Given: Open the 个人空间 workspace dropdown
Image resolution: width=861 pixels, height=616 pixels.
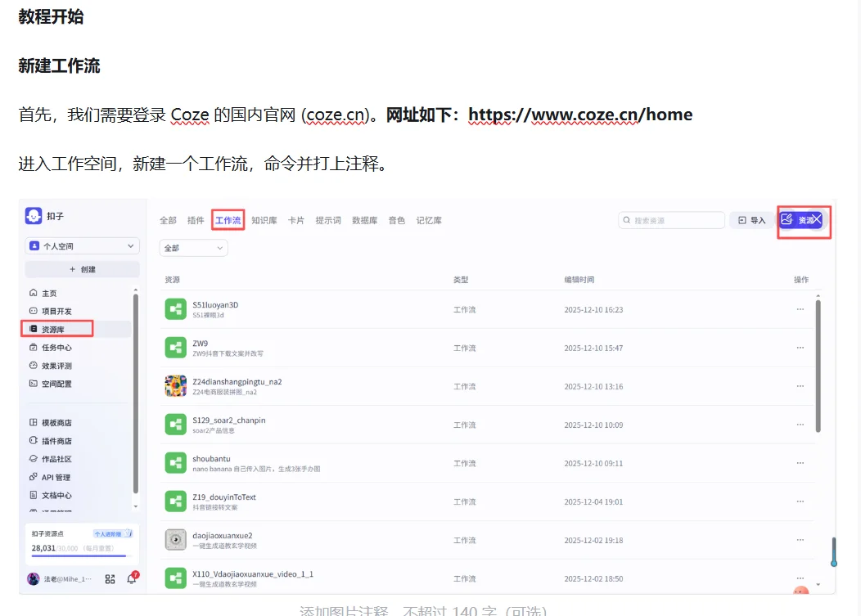Looking at the screenshot, I should tap(83, 246).
